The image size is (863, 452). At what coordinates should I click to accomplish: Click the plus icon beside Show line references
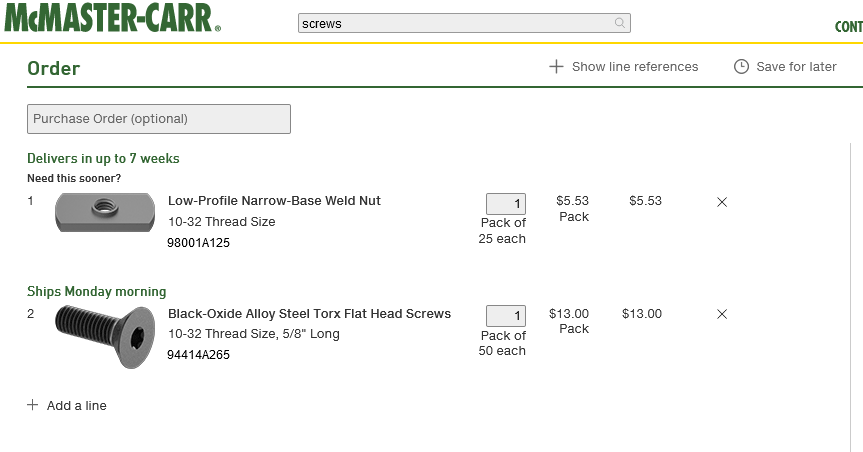[x=556, y=67]
